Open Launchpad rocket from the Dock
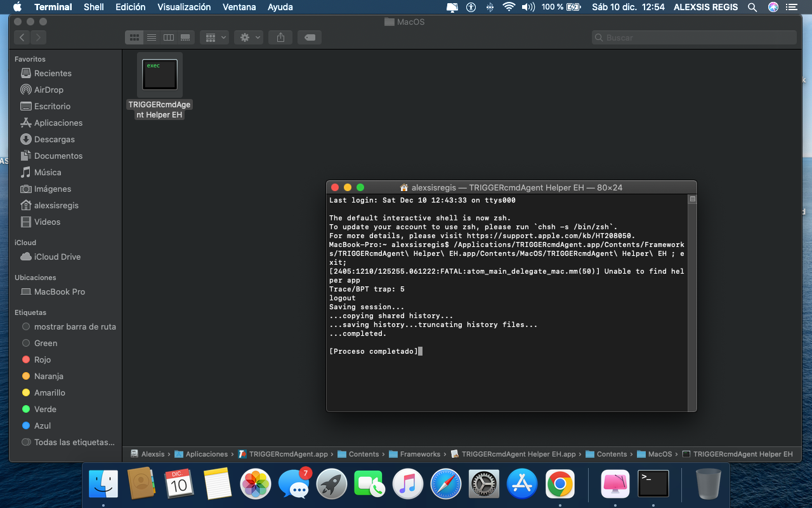The image size is (812, 508). click(332, 485)
